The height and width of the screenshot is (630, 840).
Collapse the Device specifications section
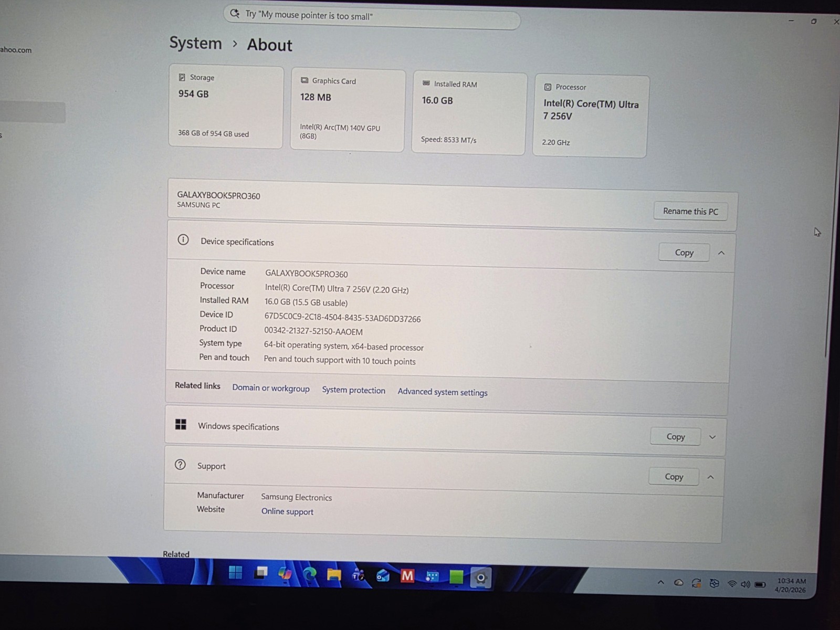(x=721, y=253)
